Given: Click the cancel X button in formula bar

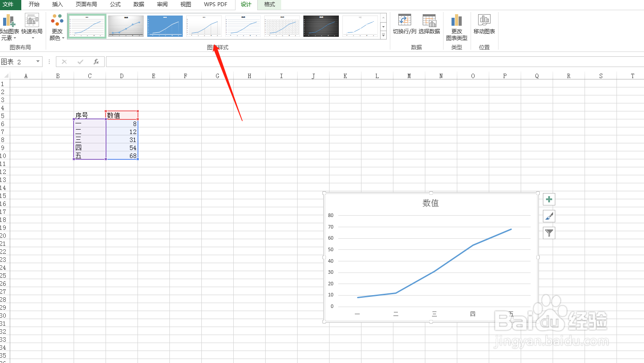Looking at the screenshot, I should tap(64, 62).
